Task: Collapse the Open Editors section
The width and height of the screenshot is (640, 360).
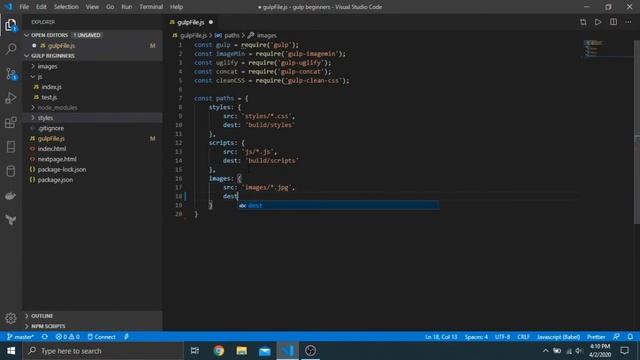Action: (92, 35)
